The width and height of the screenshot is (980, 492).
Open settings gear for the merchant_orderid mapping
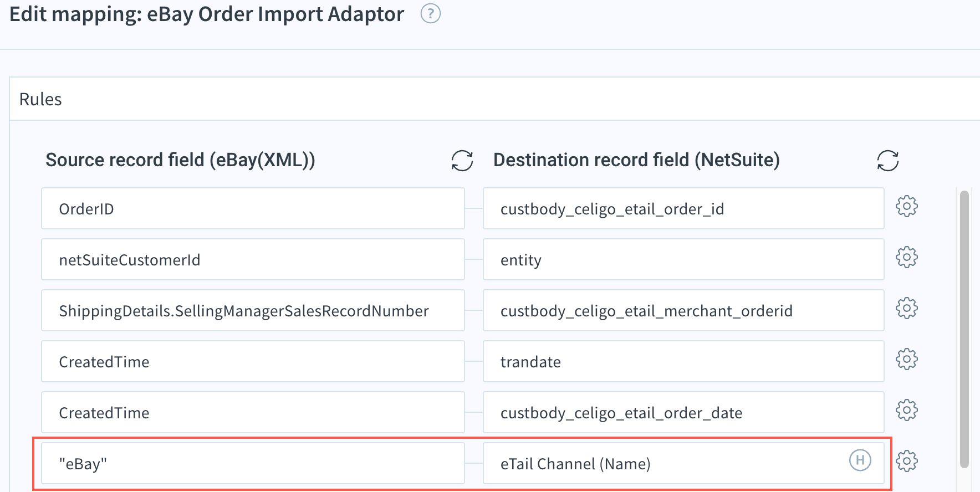tap(907, 308)
